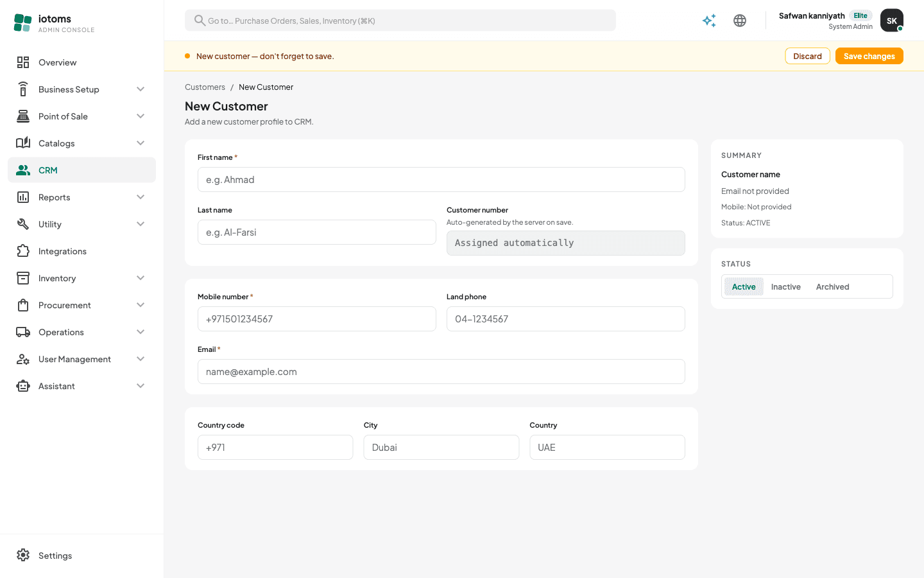Expand the Point of Sale chevron
924x578 pixels.
tap(141, 116)
